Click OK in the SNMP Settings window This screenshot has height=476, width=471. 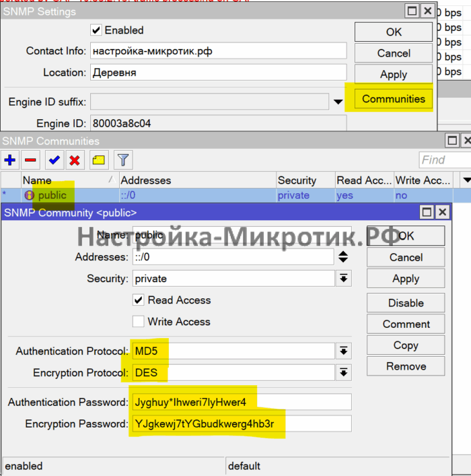click(394, 32)
